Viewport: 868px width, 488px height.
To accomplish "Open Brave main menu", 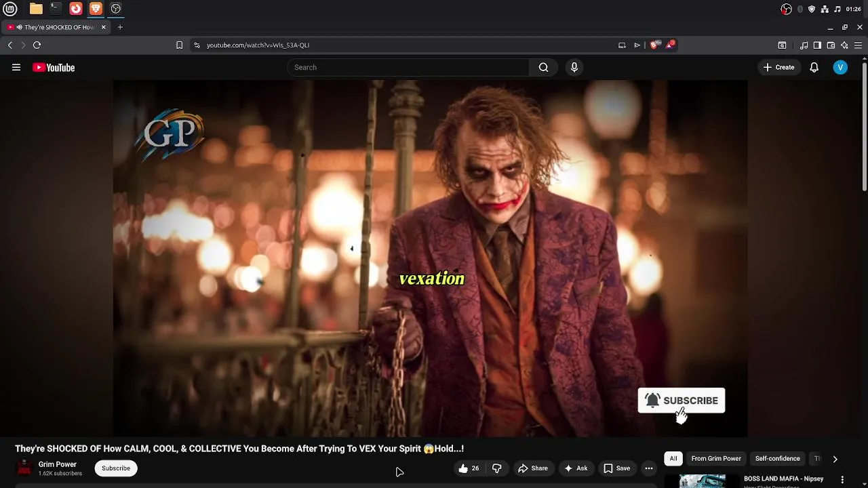I will 859,45.
